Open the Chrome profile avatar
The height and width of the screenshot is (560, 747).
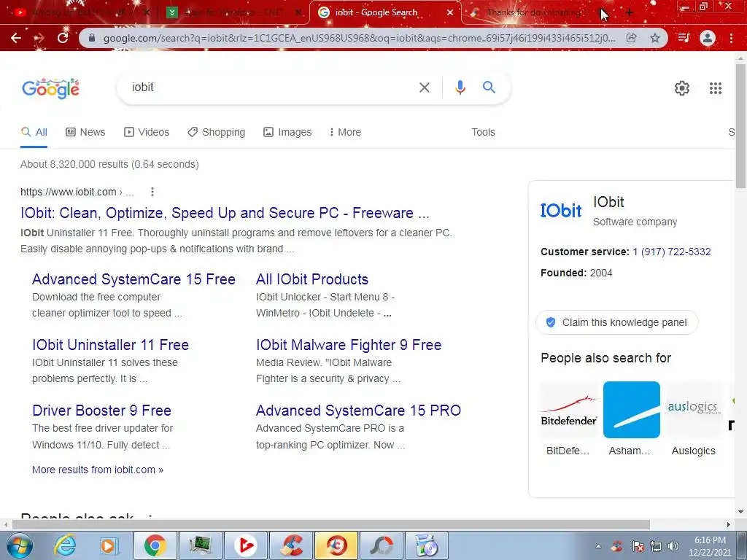click(x=708, y=38)
